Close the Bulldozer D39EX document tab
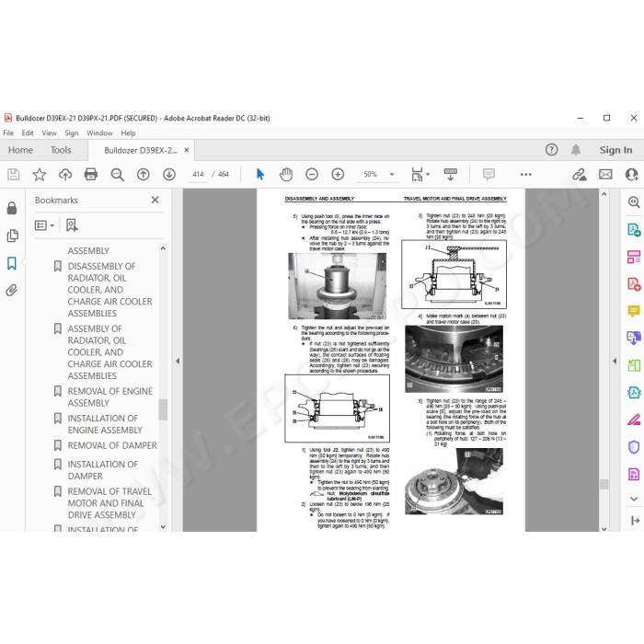 point(187,150)
